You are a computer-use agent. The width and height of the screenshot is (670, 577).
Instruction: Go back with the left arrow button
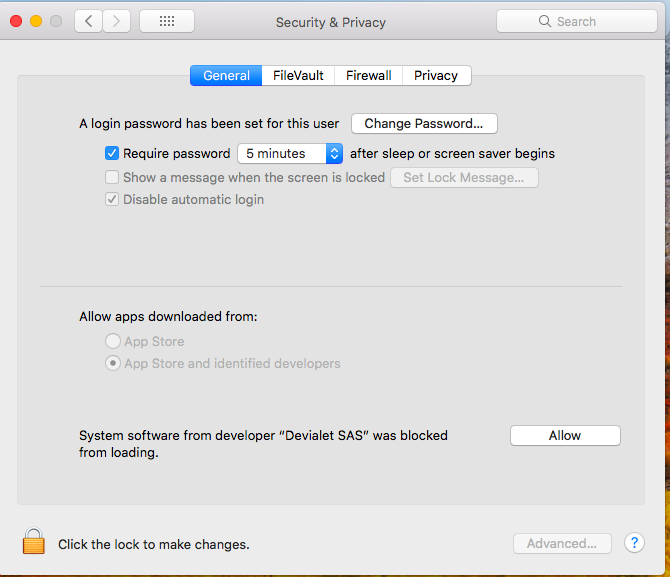pos(88,21)
